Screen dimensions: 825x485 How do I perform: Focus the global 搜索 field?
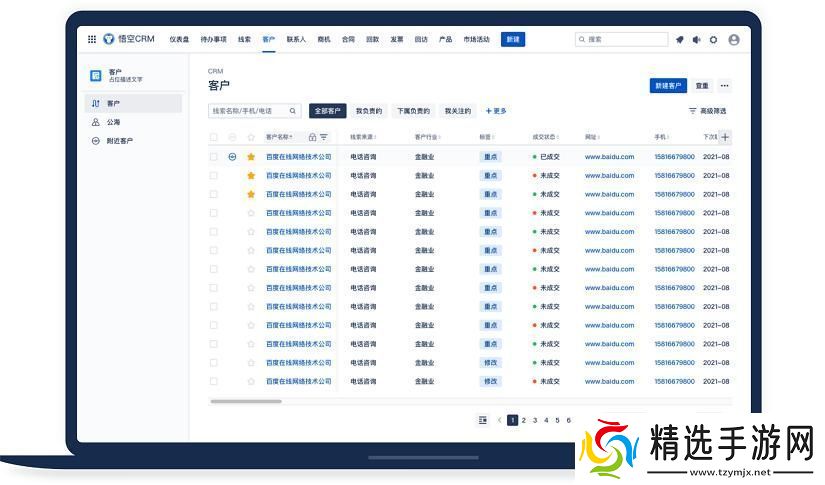(x=621, y=39)
